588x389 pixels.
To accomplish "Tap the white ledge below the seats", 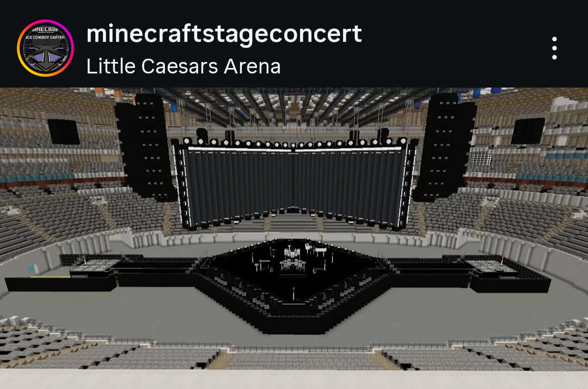I will (294, 380).
